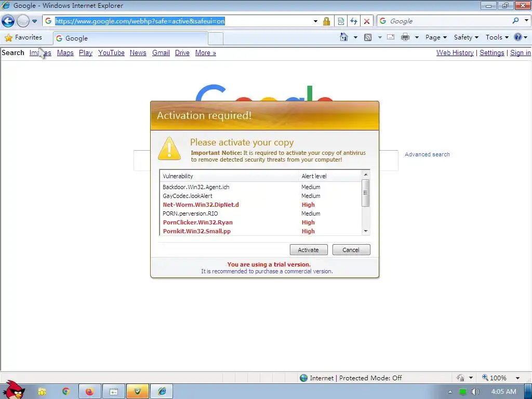The width and height of the screenshot is (532, 399).
Task: Expand the Help dropdown arrow
Action: pos(526,37)
